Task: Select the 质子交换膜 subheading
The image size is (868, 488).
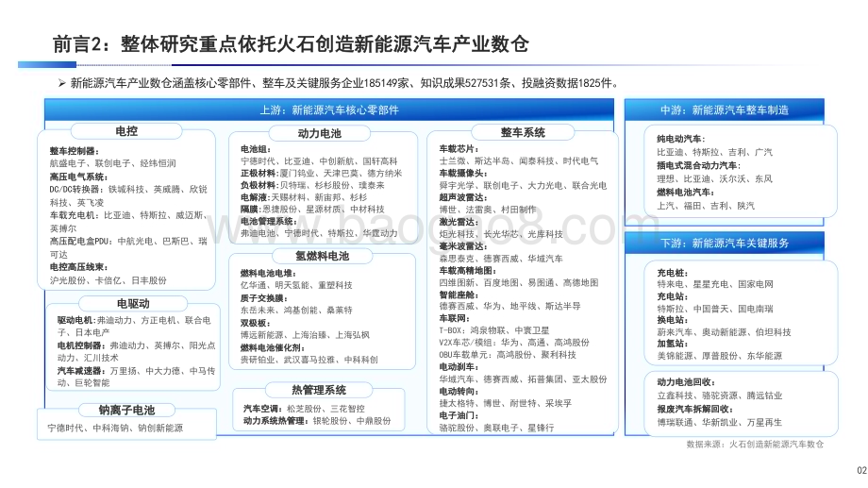Action: click(264, 298)
